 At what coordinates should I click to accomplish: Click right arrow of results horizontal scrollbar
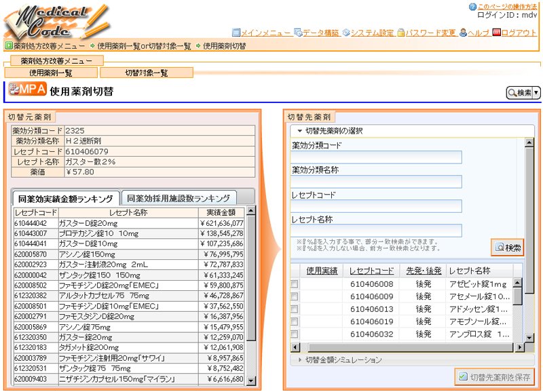(x=520, y=347)
